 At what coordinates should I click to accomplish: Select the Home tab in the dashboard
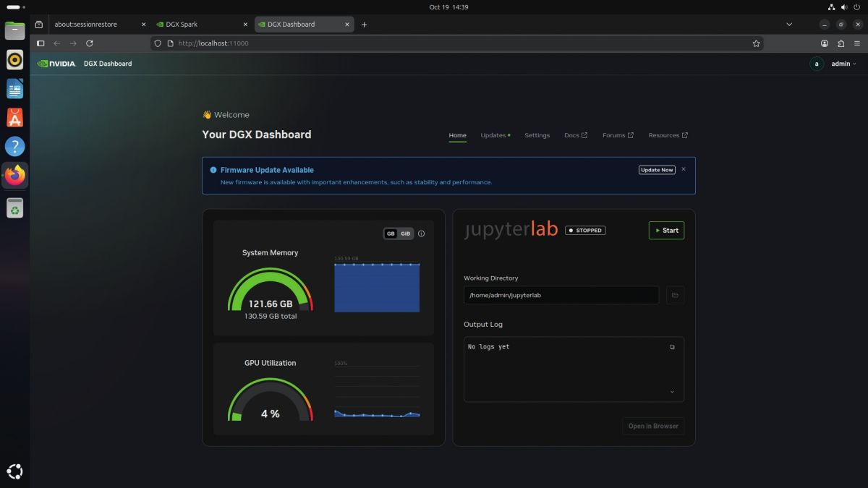[x=458, y=135]
